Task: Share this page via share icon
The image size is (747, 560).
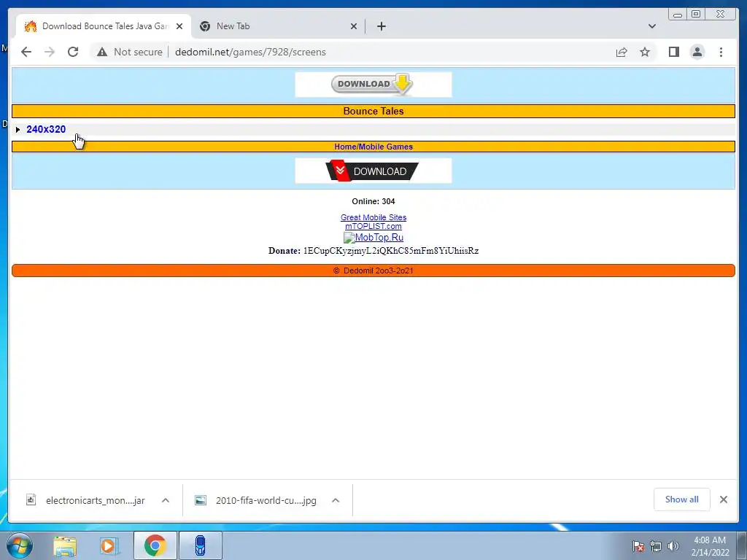Action: click(x=622, y=52)
